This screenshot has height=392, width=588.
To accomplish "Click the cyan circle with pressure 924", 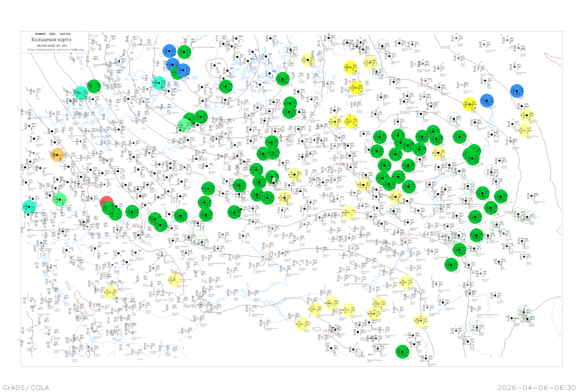I will pyautogui.click(x=159, y=83).
